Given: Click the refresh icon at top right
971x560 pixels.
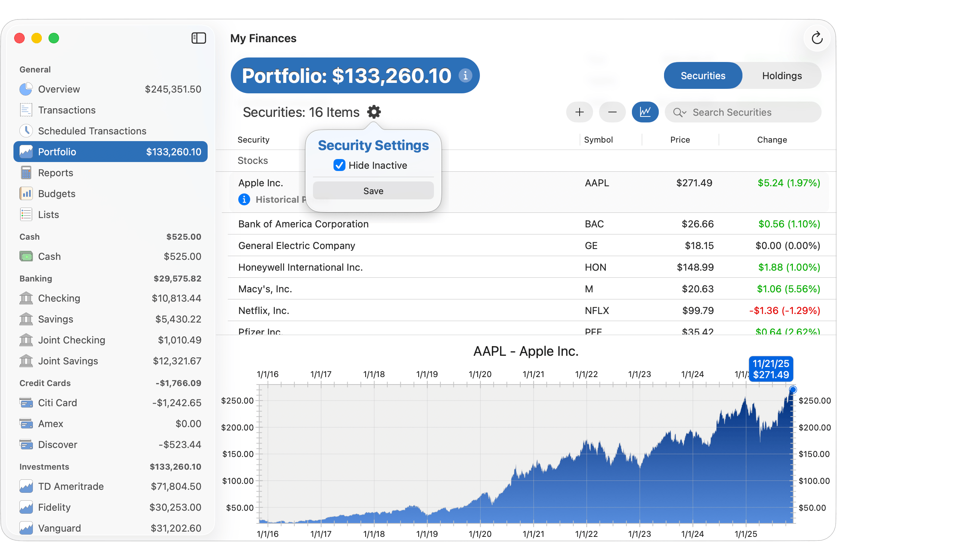Looking at the screenshot, I should pos(817,38).
